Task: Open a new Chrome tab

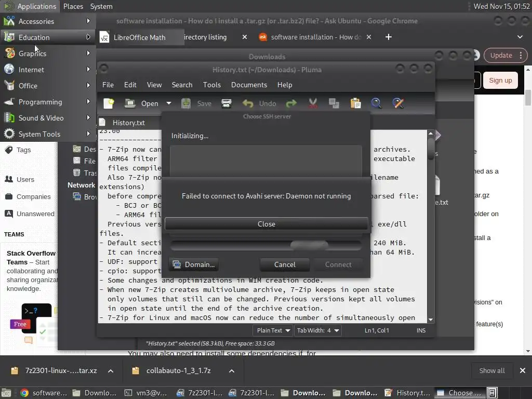Action: tap(389, 37)
